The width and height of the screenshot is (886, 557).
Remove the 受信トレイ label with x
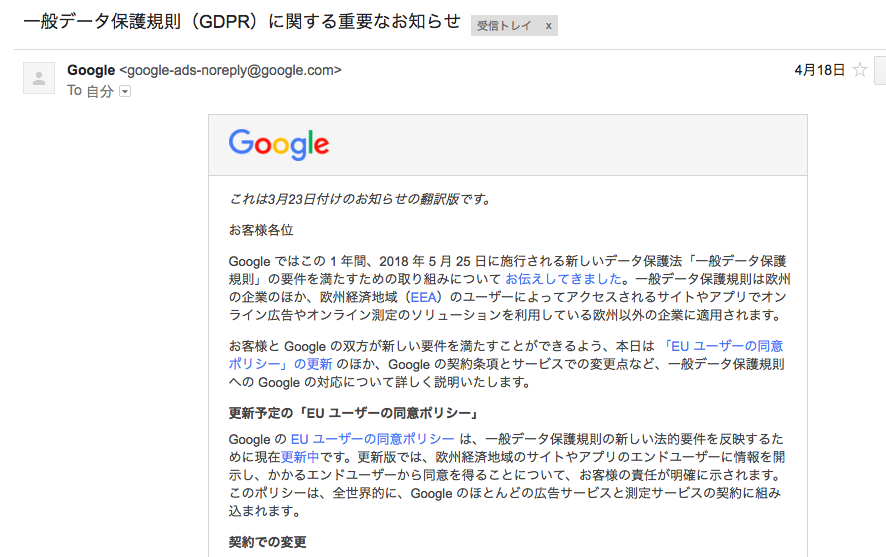548,26
